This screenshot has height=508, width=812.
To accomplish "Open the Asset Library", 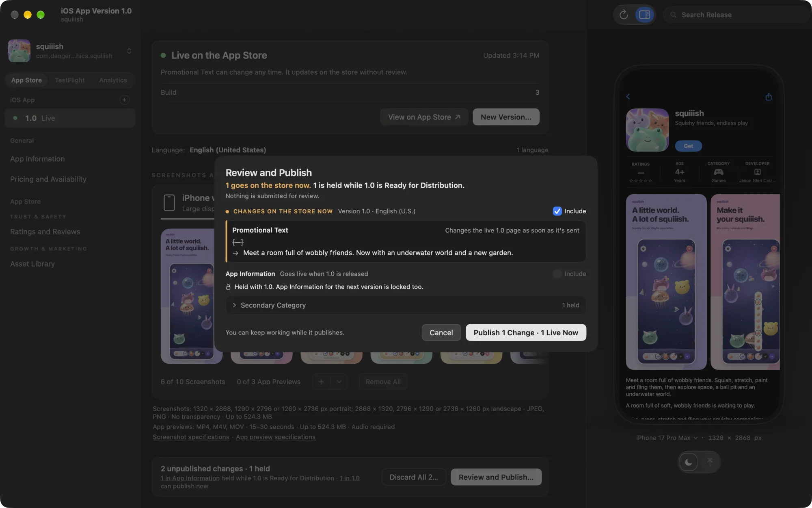I will pos(32,264).
